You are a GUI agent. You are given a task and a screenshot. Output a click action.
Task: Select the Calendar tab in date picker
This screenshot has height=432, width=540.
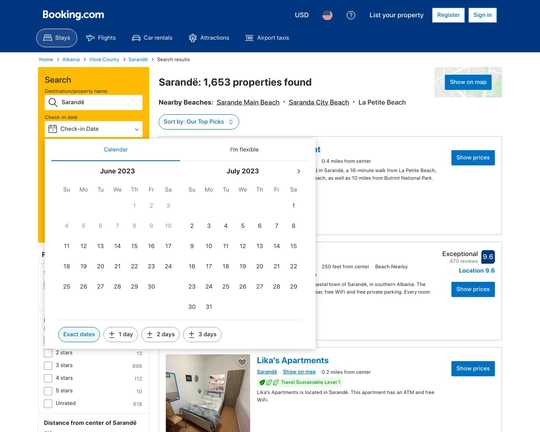click(116, 150)
